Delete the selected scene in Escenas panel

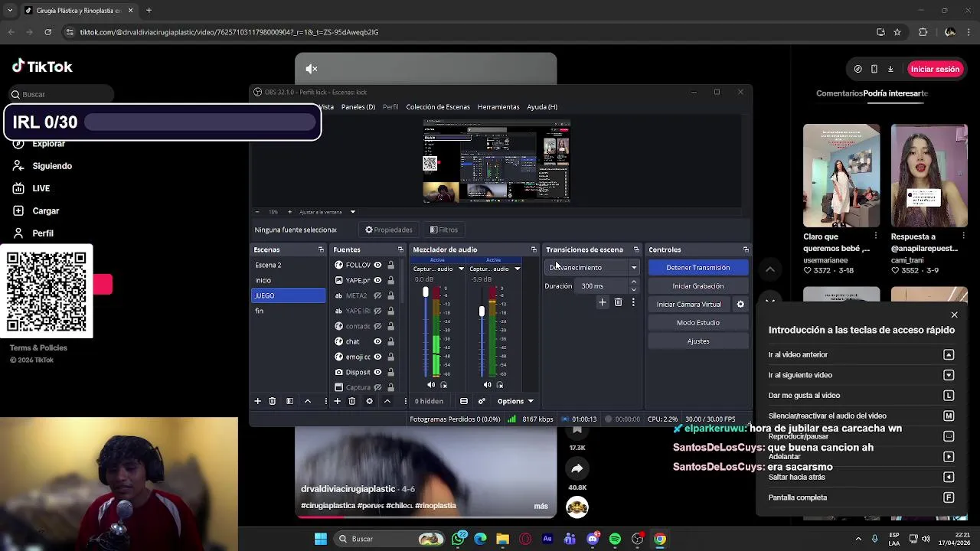(x=273, y=401)
